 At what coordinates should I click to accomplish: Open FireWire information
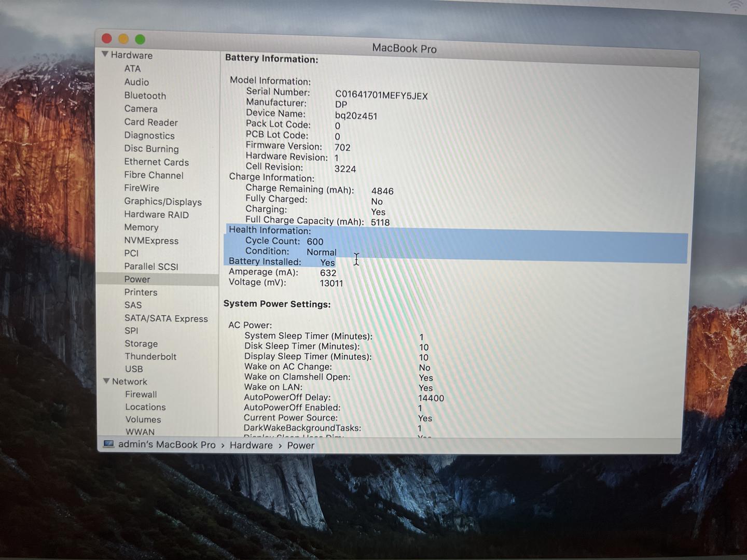(x=142, y=188)
